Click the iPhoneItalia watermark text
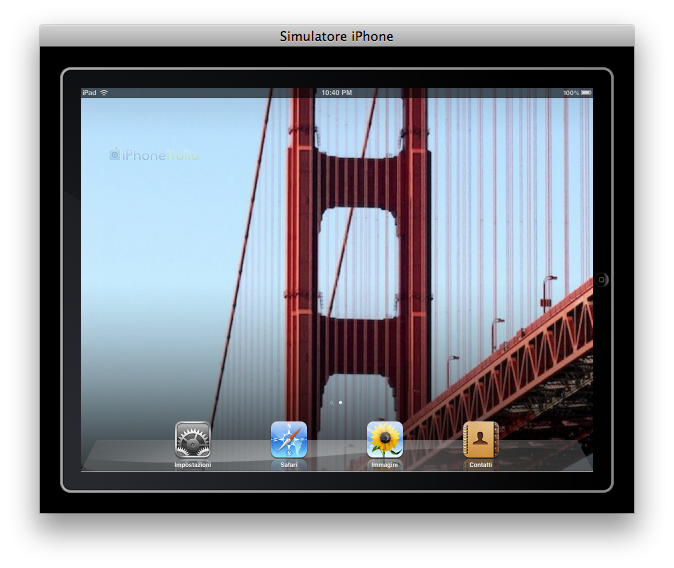This screenshot has width=674, height=568. pyautogui.click(x=160, y=155)
